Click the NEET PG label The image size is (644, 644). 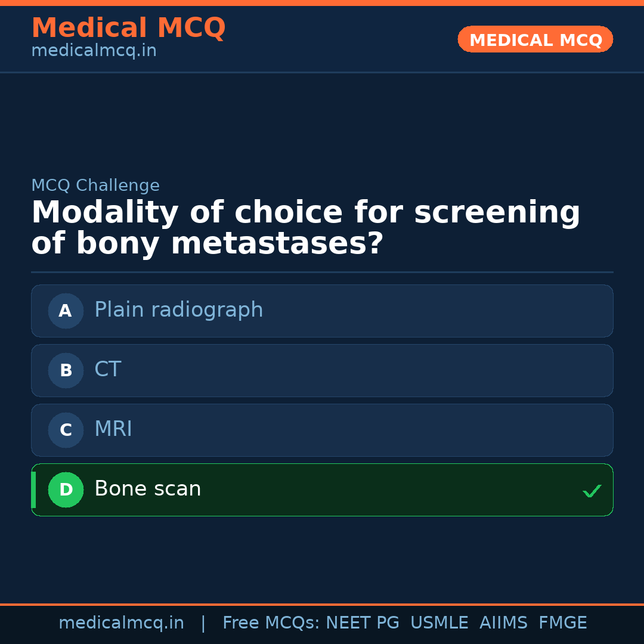tap(362, 622)
